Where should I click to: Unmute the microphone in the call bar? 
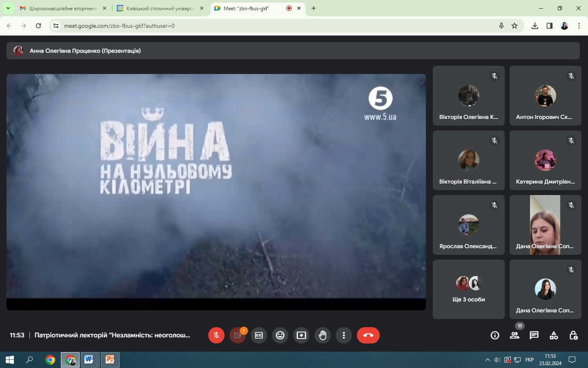216,335
